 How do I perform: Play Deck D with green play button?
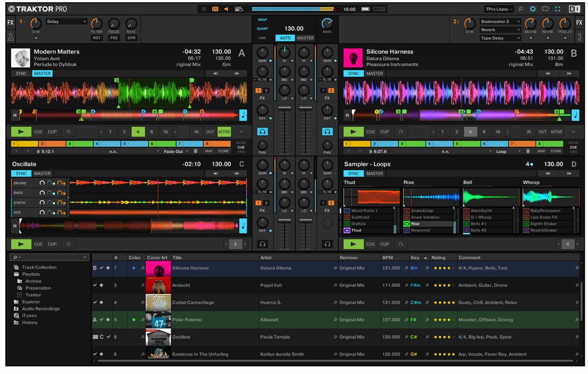(354, 244)
